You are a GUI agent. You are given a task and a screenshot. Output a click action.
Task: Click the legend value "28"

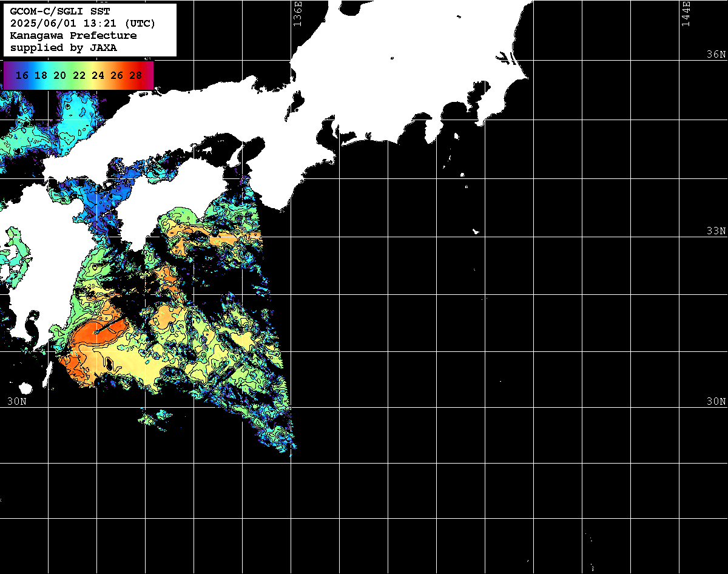(136, 75)
